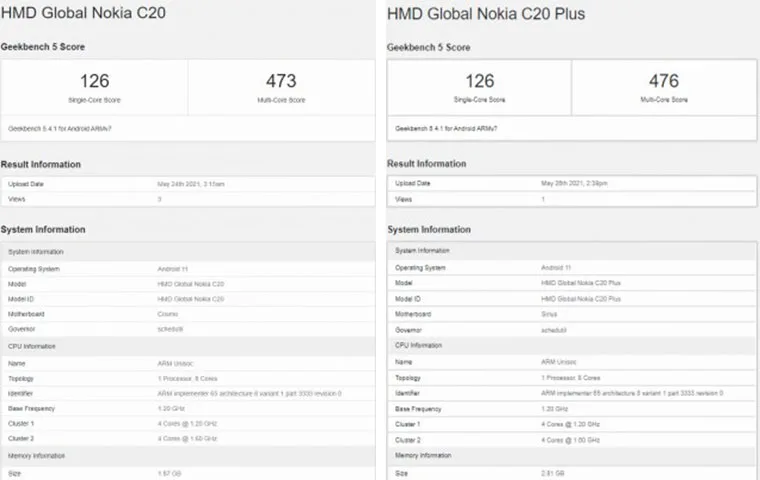The image size is (760, 480).
Task: Click 'ARM Unisoc' CPU name on Nokia C20 page
Action: [175, 364]
